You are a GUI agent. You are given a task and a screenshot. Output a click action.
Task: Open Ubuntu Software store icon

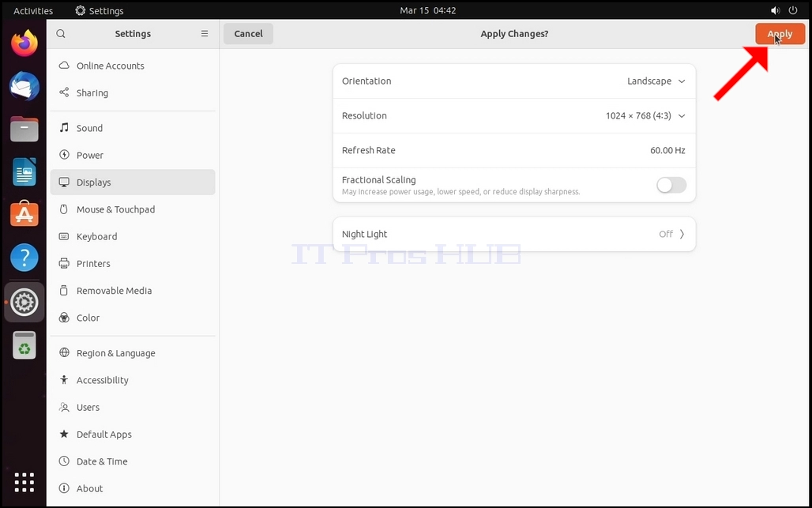point(24,214)
